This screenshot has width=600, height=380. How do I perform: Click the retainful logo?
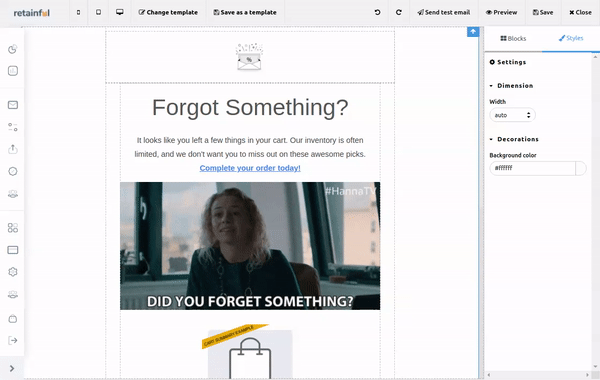pos(32,13)
